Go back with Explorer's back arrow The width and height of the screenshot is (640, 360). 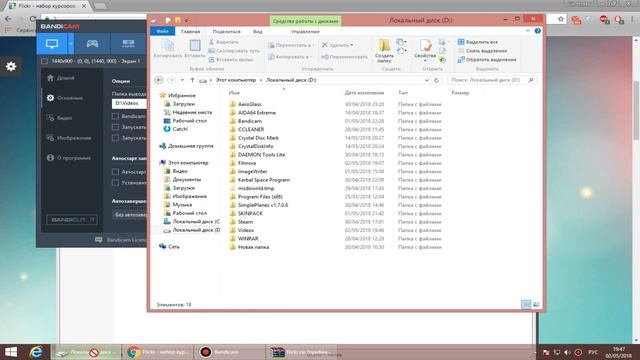(159, 80)
